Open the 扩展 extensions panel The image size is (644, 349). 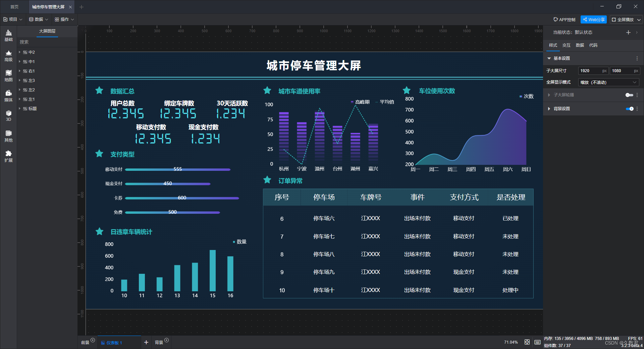[x=8, y=156]
